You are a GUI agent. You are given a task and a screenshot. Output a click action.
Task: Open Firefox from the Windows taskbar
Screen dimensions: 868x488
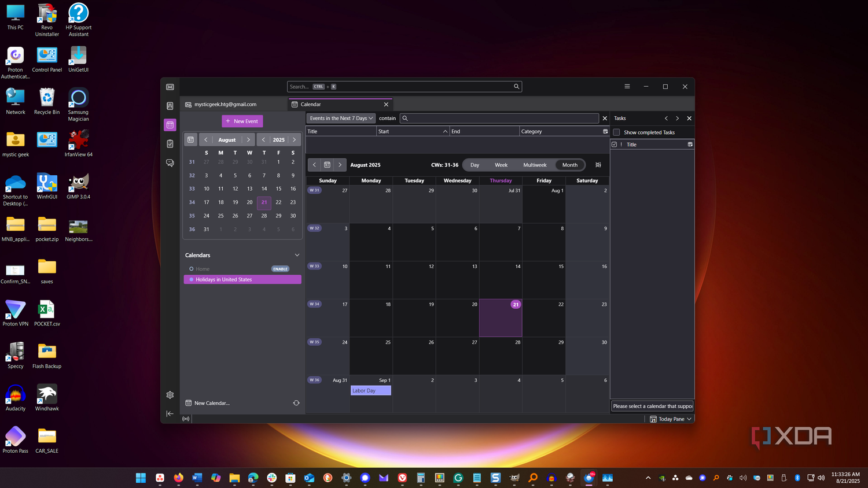(178, 478)
